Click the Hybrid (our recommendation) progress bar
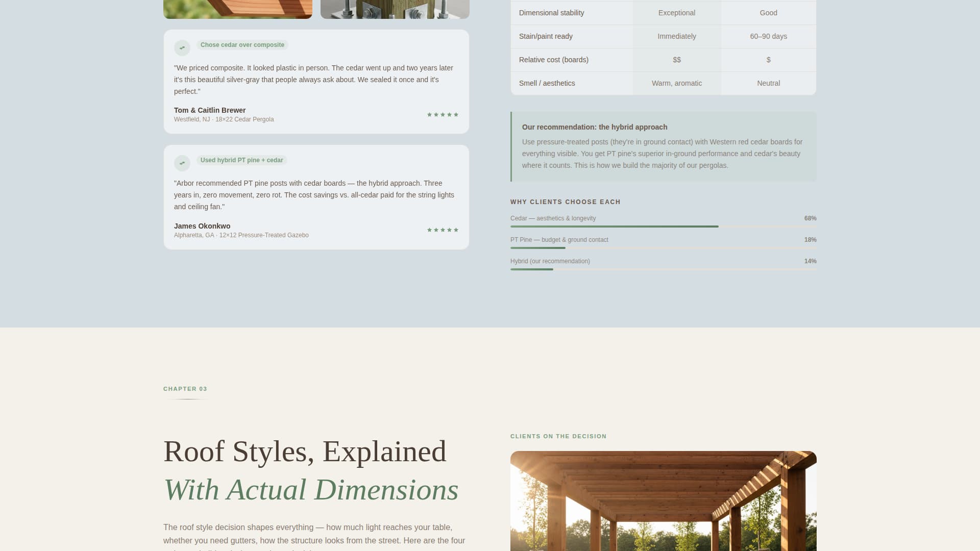Viewport: 980px width, 551px height. tap(664, 269)
